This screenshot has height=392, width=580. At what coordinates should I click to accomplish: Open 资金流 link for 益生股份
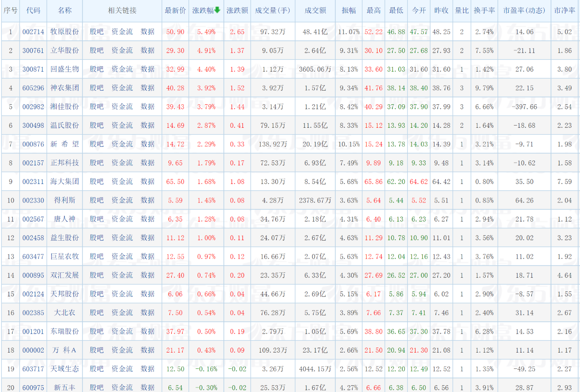pyautogui.click(x=122, y=237)
